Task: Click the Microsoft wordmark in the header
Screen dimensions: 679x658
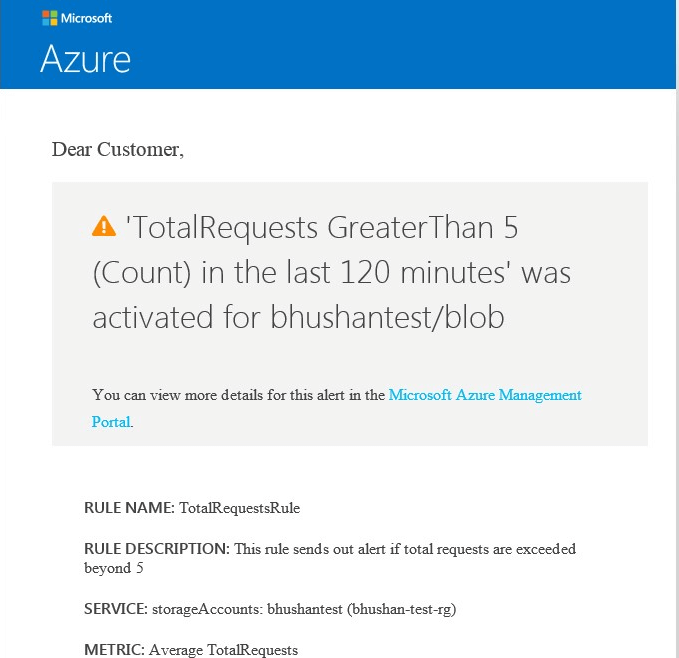Action: pyautogui.click(x=87, y=18)
